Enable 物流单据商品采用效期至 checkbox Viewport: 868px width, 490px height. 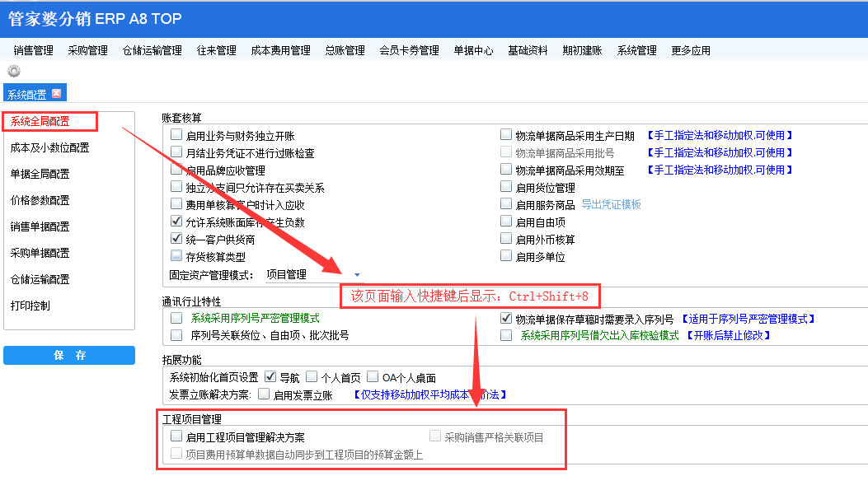click(x=506, y=169)
